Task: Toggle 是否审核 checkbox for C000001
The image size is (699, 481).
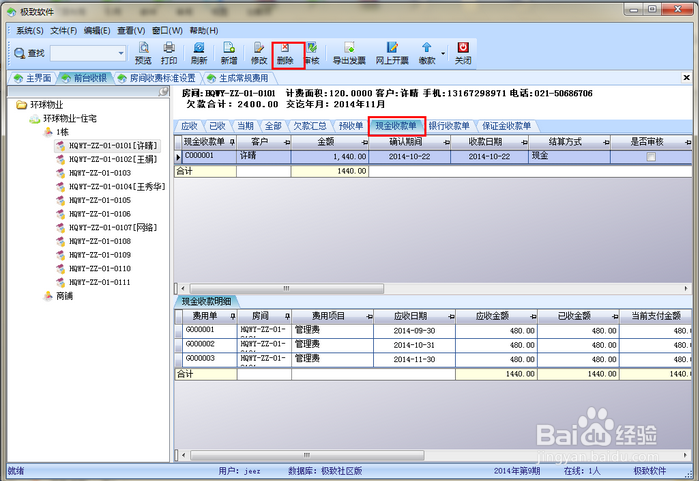Action: click(x=651, y=156)
